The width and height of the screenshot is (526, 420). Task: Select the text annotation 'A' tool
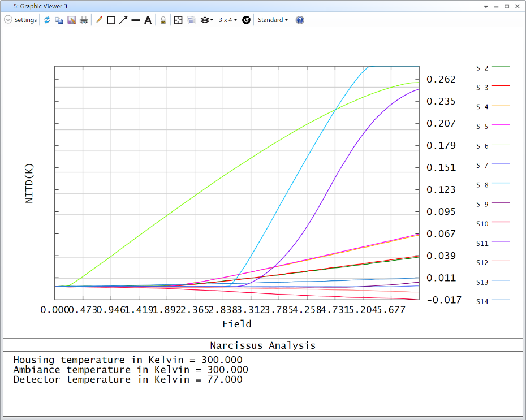click(x=148, y=20)
